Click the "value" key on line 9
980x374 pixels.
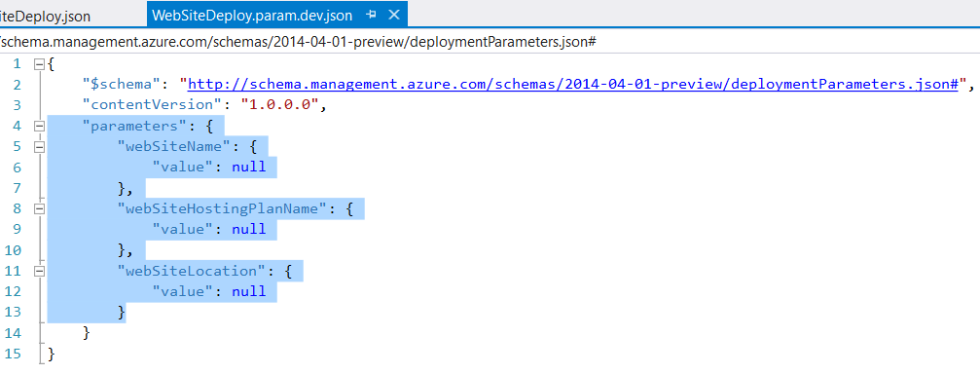click(x=183, y=229)
